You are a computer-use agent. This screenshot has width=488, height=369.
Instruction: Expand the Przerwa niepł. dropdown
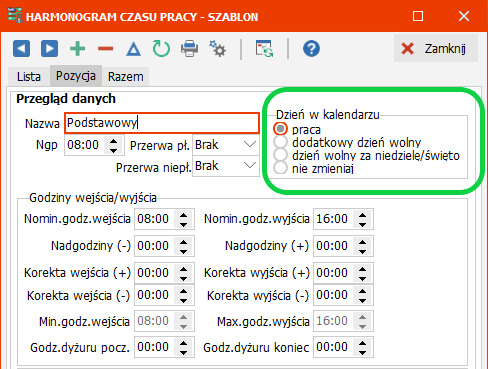pos(250,165)
